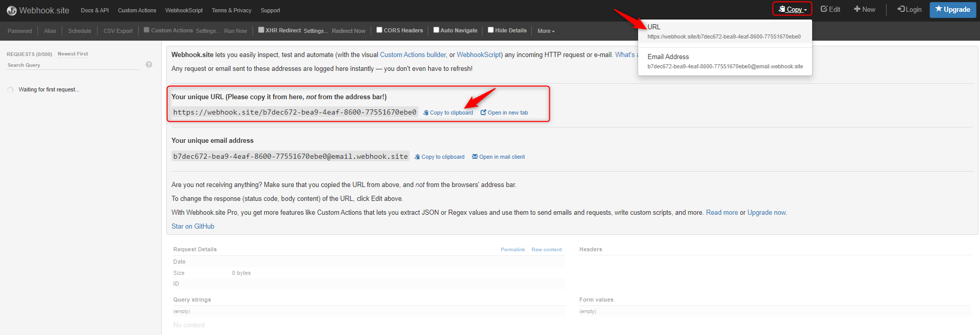Toggle the CORS Headers checkbox
Image resolution: width=980 pixels, height=335 pixels.
[x=379, y=30]
